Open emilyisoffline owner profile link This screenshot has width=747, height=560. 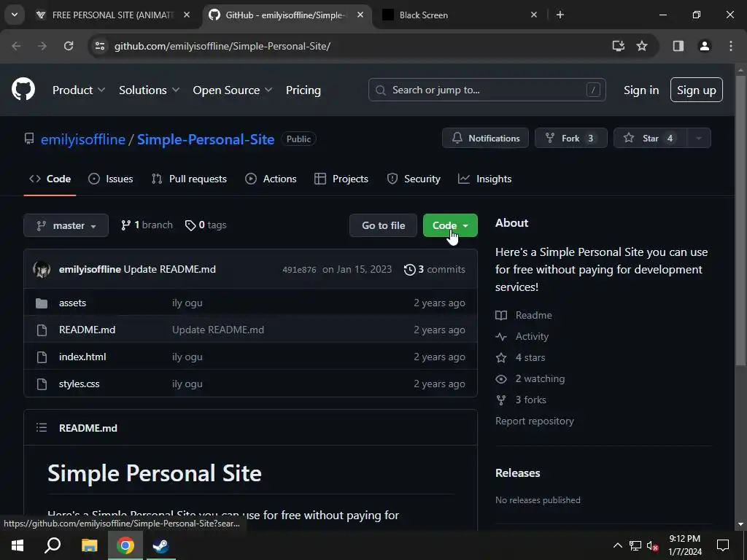83,139
